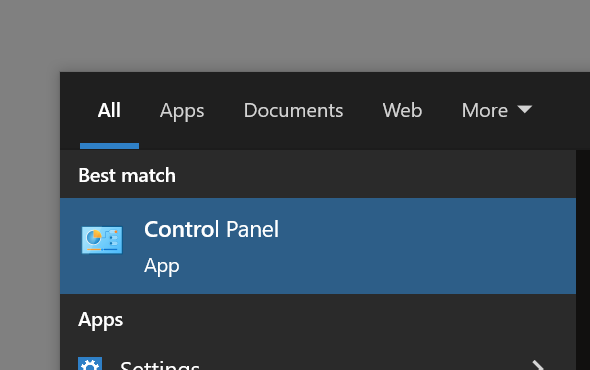Dismiss search by clicking gray background

coord(295,36)
